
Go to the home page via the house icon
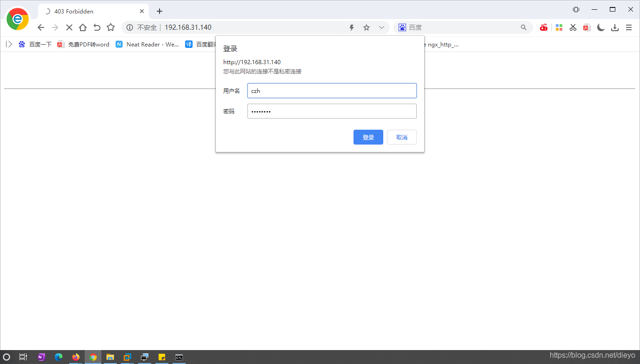click(x=83, y=27)
